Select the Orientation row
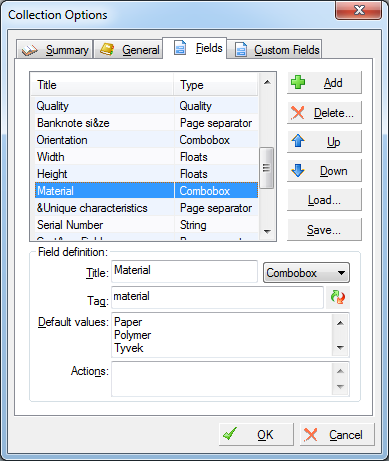Screen dimensions: 389x461 (x=145, y=140)
